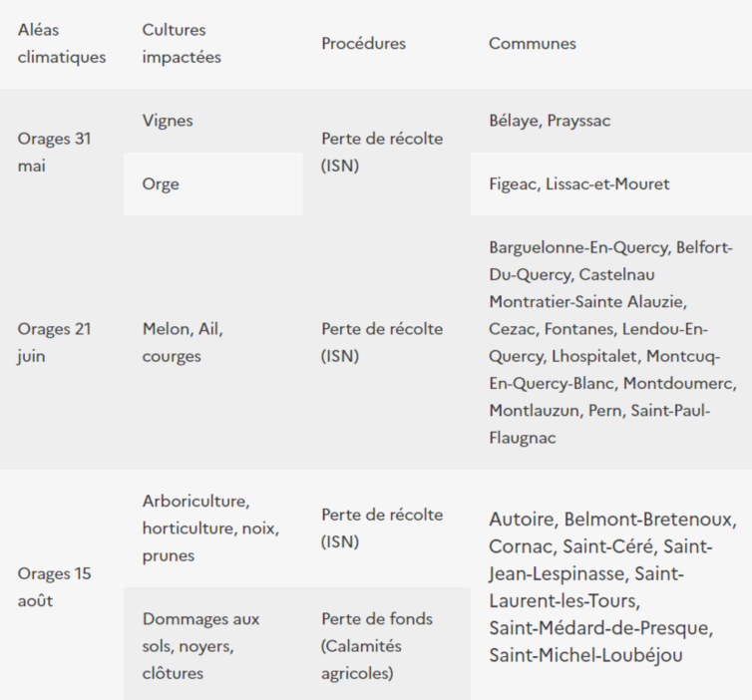The height and width of the screenshot is (700, 752).
Task: Select the "Bélaye, Prayssac" communes cell
Action: (x=550, y=121)
